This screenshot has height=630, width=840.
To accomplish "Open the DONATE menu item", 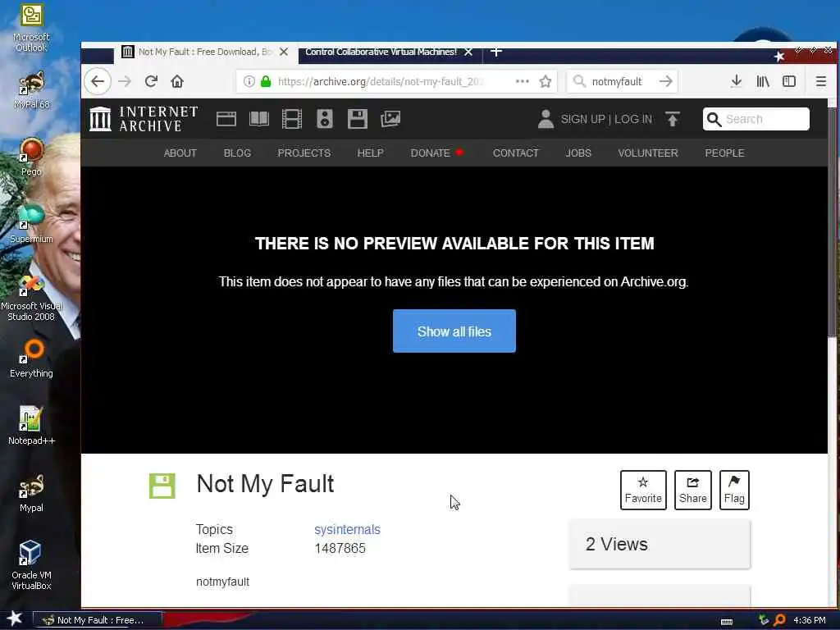I will coord(430,153).
